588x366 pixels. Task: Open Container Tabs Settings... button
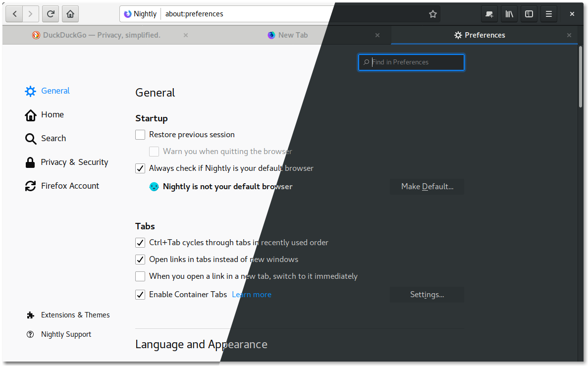(427, 295)
